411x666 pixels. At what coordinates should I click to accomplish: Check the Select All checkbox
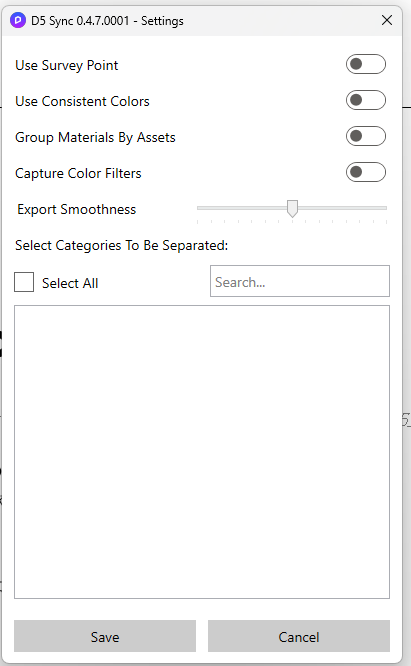coord(24,282)
